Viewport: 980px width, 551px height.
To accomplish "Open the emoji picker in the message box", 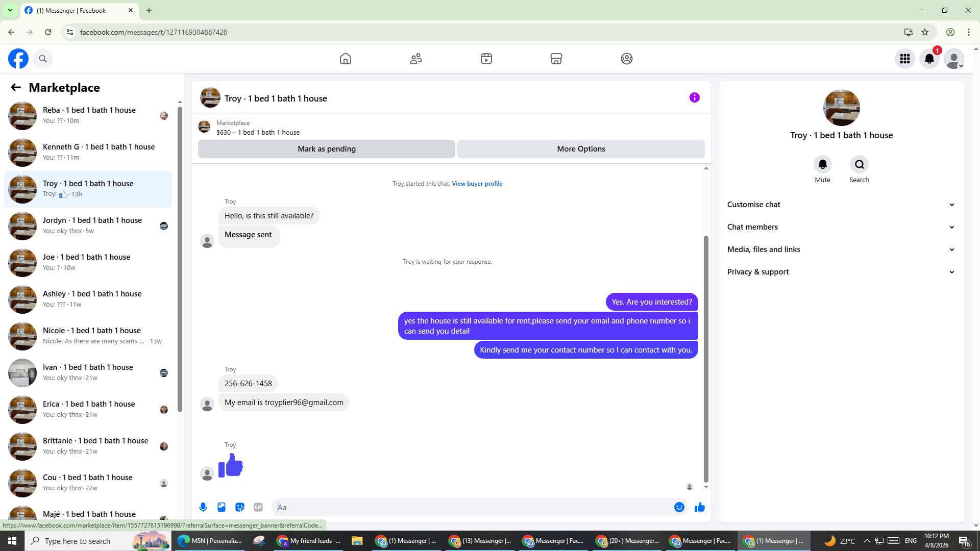I will tap(679, 507).
